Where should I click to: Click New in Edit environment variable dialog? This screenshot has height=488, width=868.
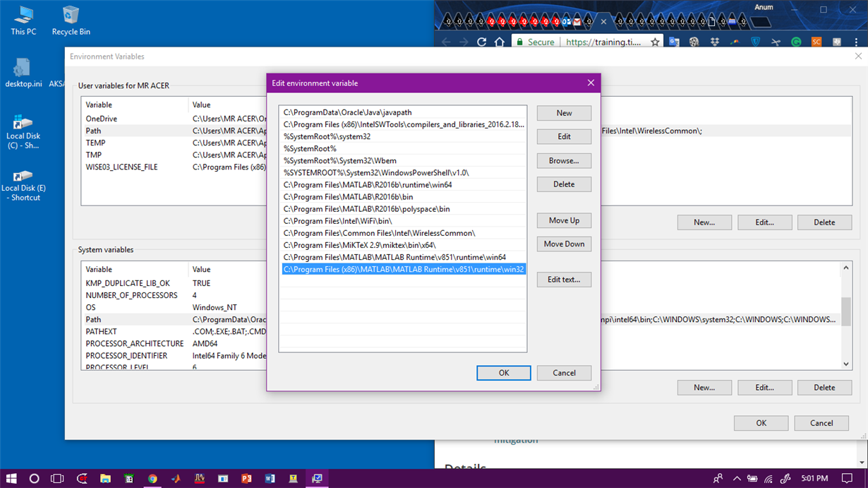[x=564, y=113]
